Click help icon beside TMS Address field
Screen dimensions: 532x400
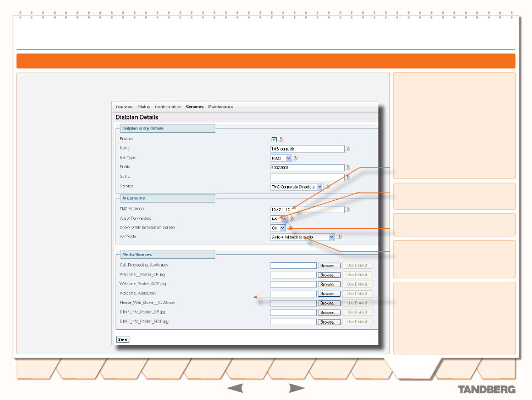[348, 209]
